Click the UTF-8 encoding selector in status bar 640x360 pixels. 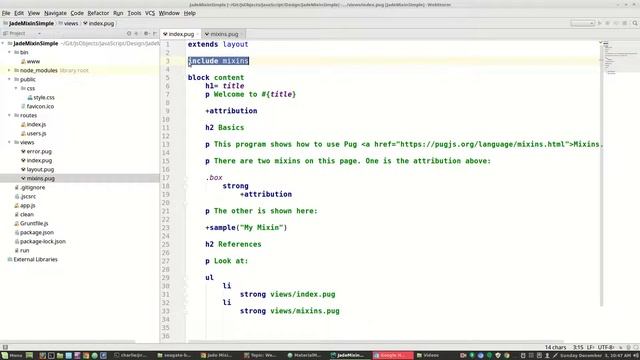pyautogui.click(x=606, y=347)
